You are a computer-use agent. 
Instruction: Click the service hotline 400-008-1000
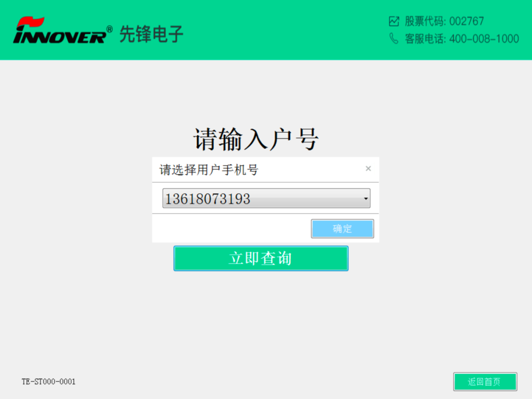tap(484, 38)
